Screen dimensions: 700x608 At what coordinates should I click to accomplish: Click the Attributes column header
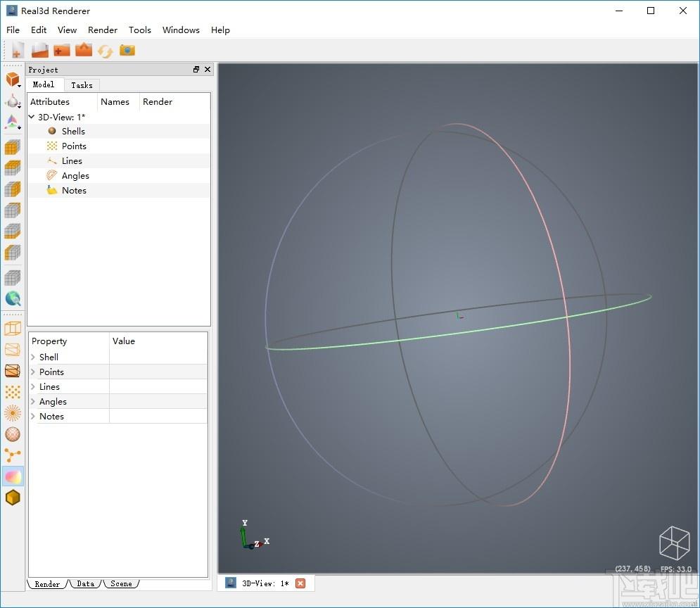(x=62, y=102)
